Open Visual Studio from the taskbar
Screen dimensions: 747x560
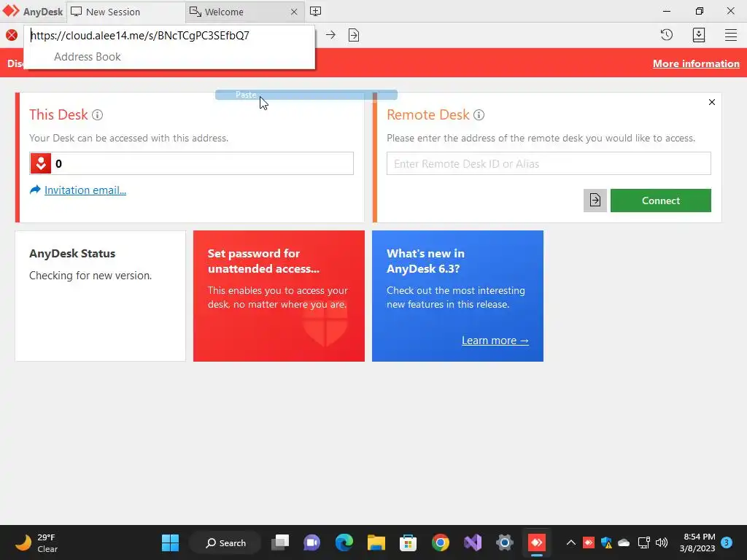click(x=473, y=542)
